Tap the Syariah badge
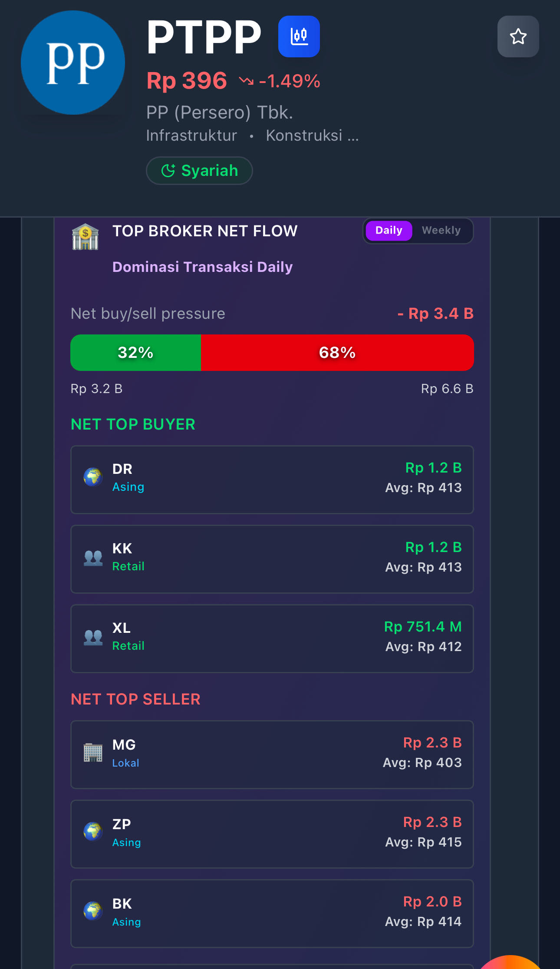Screen dimensions: 560x969 click(199, 171)
